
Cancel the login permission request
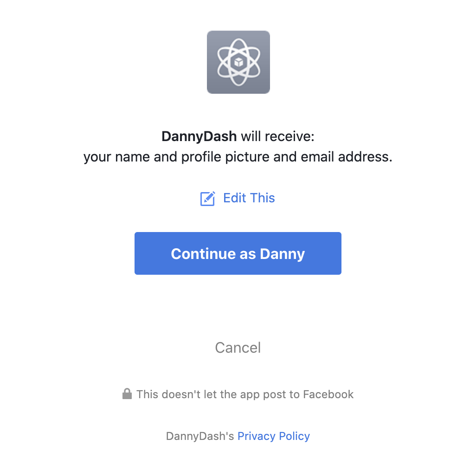coord(238,348)
